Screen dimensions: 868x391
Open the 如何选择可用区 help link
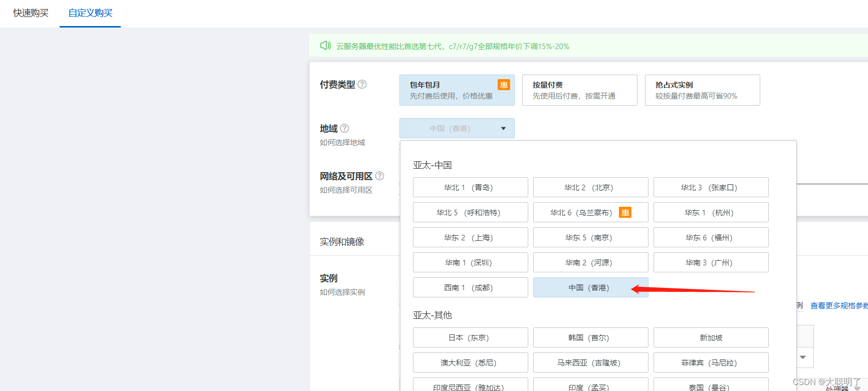(346, 190)
